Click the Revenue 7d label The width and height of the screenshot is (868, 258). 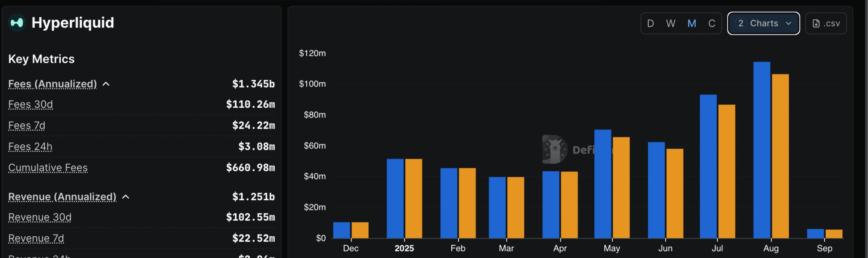pos(36,238)
